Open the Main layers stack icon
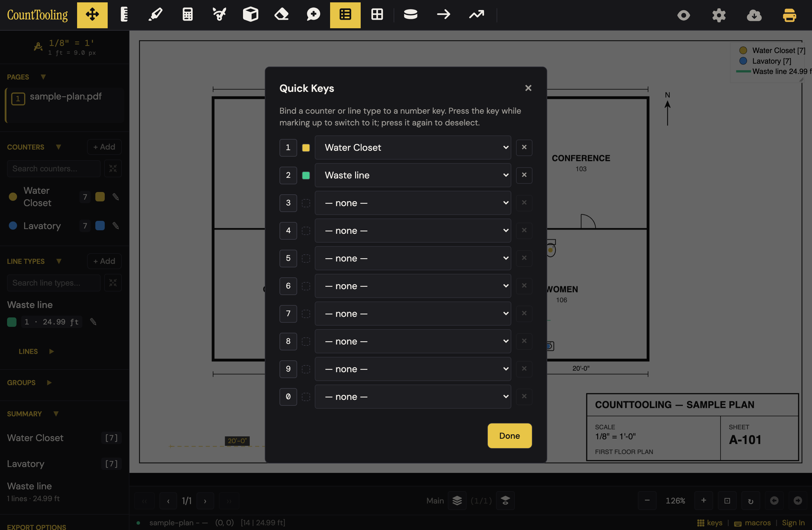The image size is (812, 530). (x=457, y=501)
